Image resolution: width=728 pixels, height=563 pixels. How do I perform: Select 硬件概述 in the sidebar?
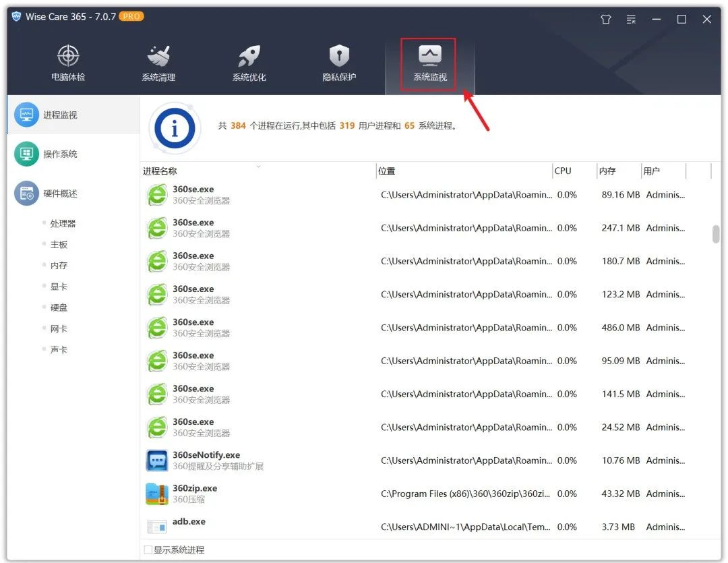click(73, 194)
